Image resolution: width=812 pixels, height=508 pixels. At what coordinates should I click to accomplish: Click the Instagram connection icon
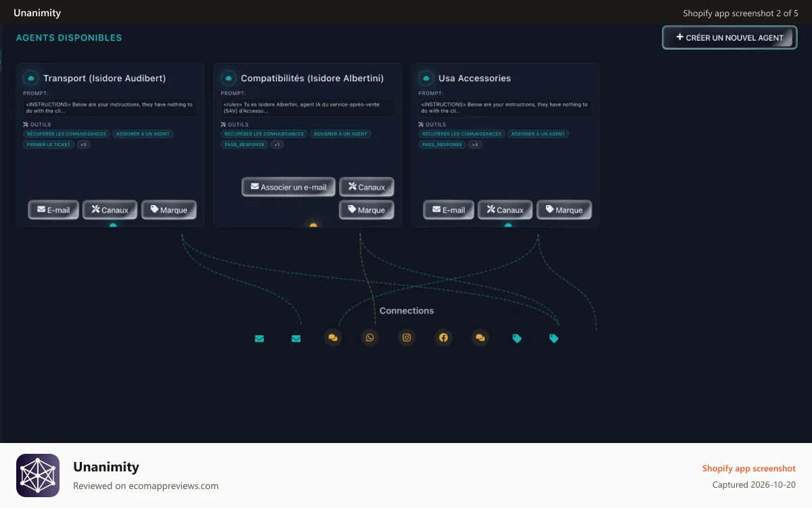point(407,337)
